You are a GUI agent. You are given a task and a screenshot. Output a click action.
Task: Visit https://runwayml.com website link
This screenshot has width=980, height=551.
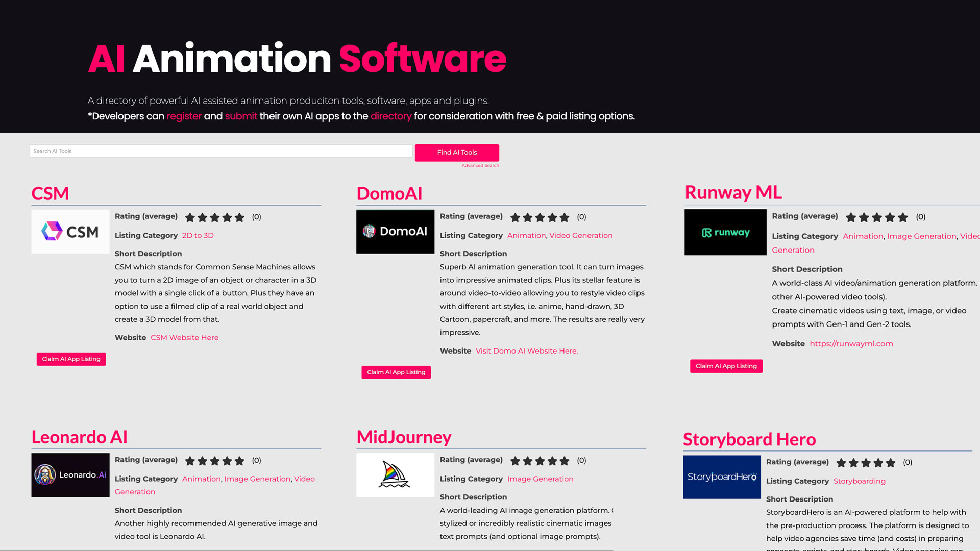[851, 343]
